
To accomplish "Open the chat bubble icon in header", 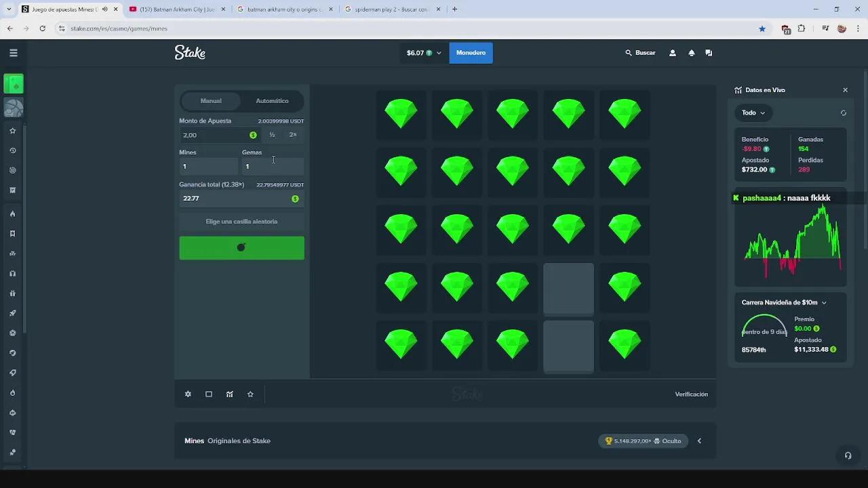I will click(x=709, y=53).
